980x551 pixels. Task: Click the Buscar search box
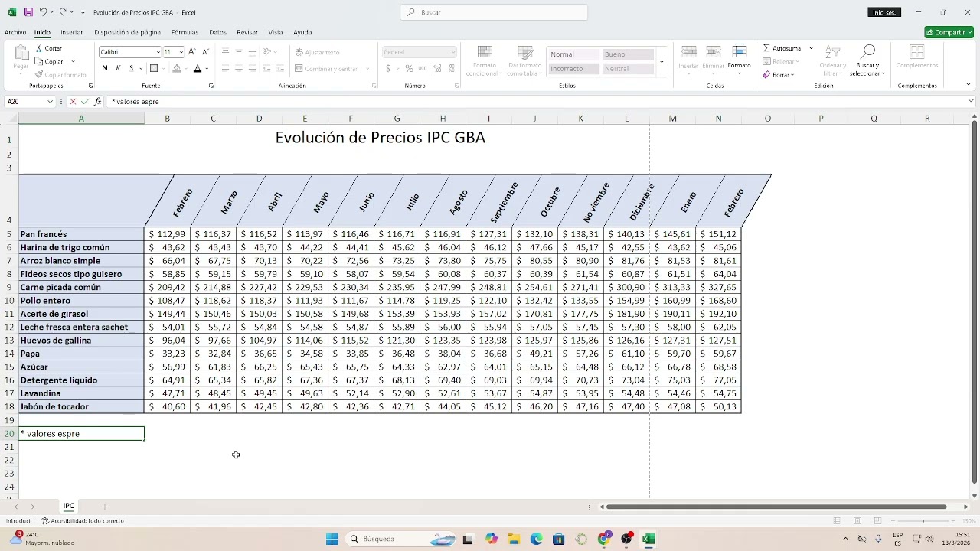[494, 12]
